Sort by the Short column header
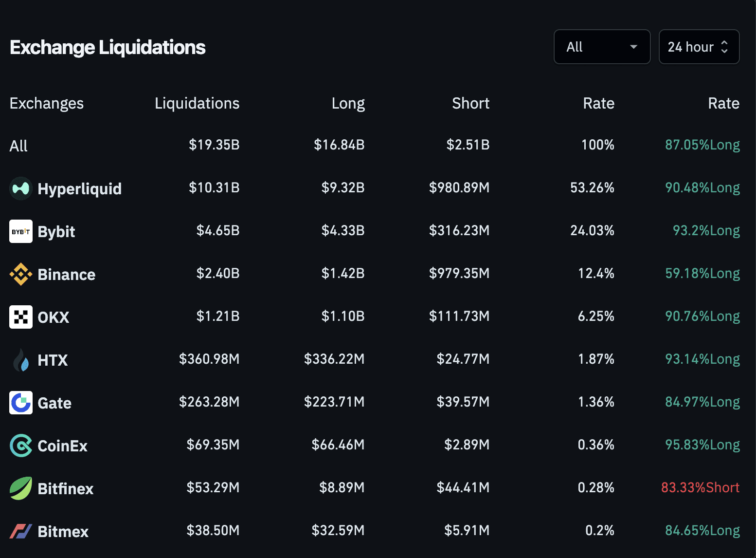The height and width of the screenshot is (558, 756). click(470, 103)
